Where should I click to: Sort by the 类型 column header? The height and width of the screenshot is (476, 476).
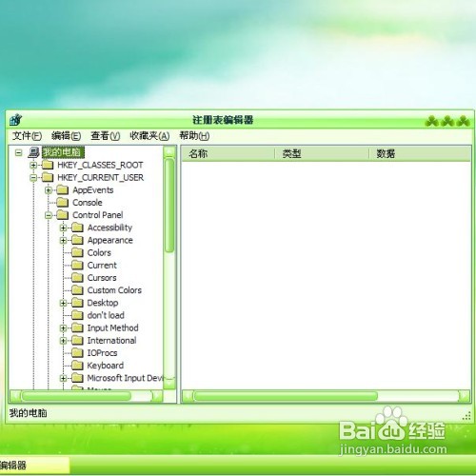pyautogui.click(x=322, y=154)
